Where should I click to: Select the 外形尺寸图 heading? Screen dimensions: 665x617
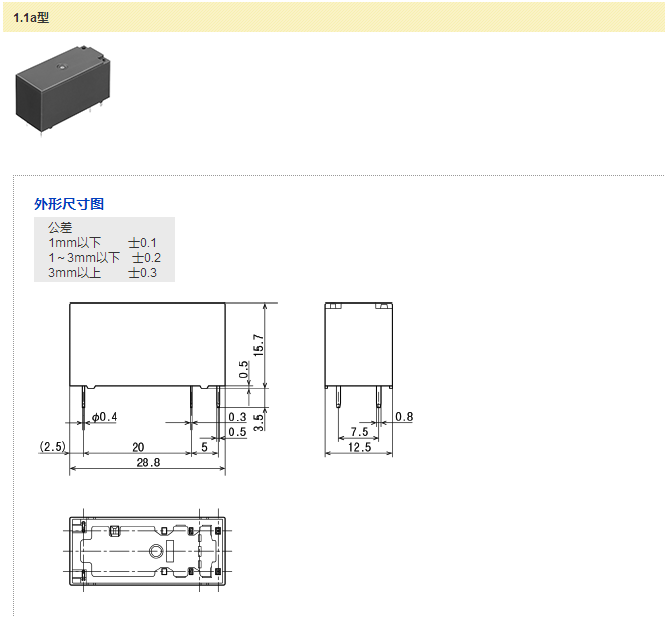69,204
